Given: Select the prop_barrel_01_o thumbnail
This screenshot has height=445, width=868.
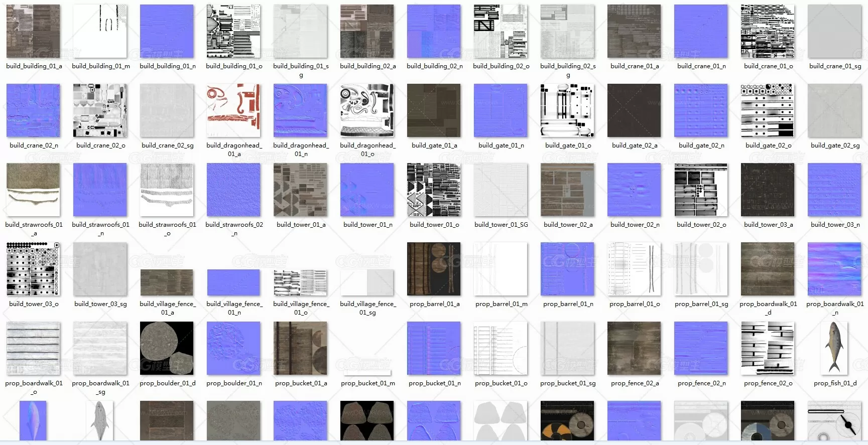Looking at the screenshot, I should (634, 269).
